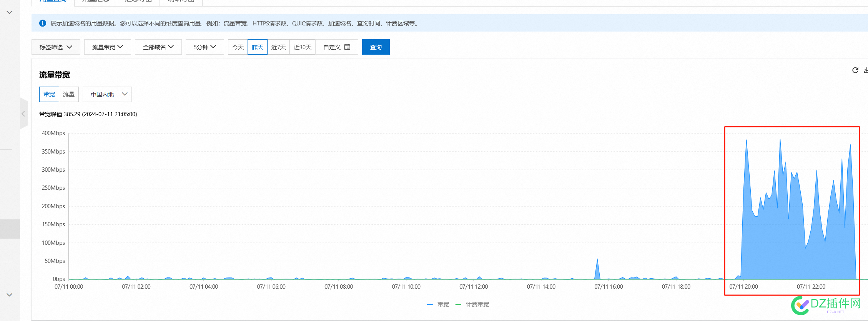
Task: Open the 全部域名 domain dropdown
Action: (158, 47)
